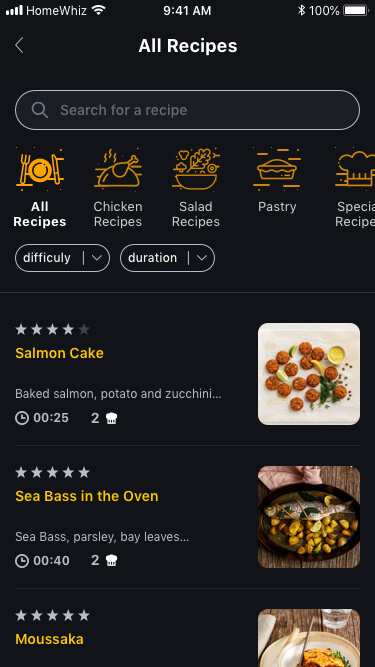Focus the Search for a recipe field

188,110
